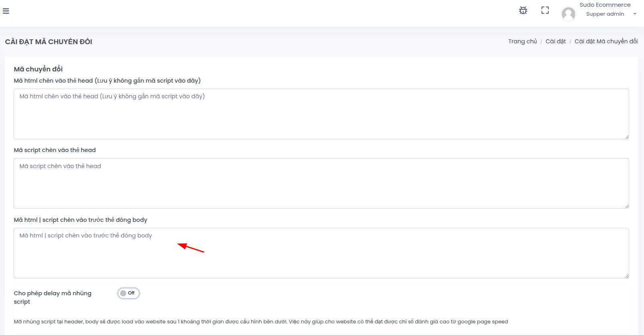Enable the delay embedded script toggle
Screen dimensions: 644x335
point(128,293)
